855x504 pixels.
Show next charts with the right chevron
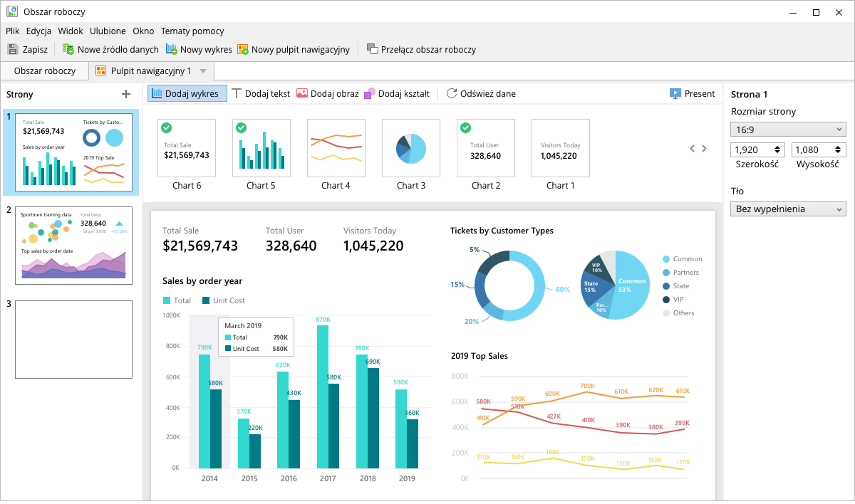705,149
